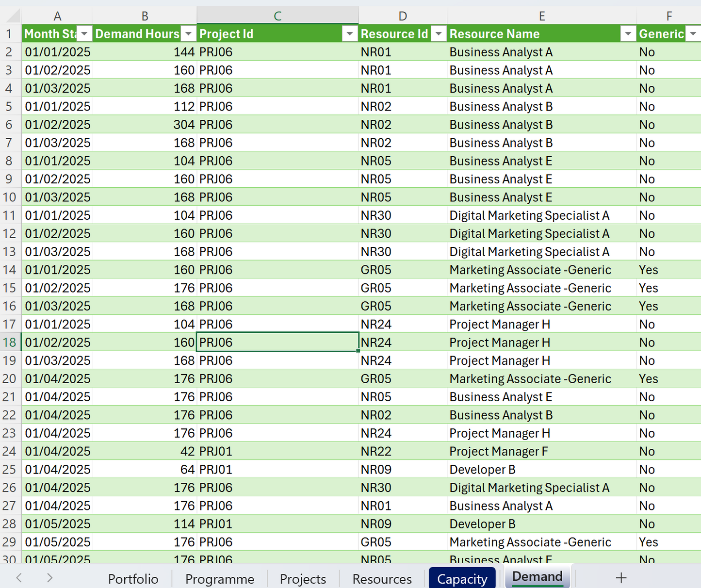Open the Generic column filter icon
701x588 pixels.
click(694, 33)
